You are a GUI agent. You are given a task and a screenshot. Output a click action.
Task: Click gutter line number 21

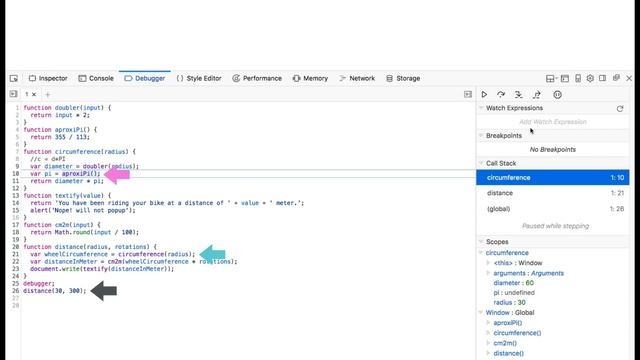tap(16, 254)
